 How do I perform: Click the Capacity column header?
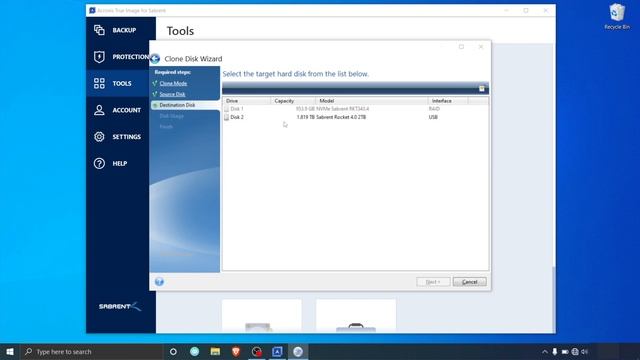coord(293,101)
